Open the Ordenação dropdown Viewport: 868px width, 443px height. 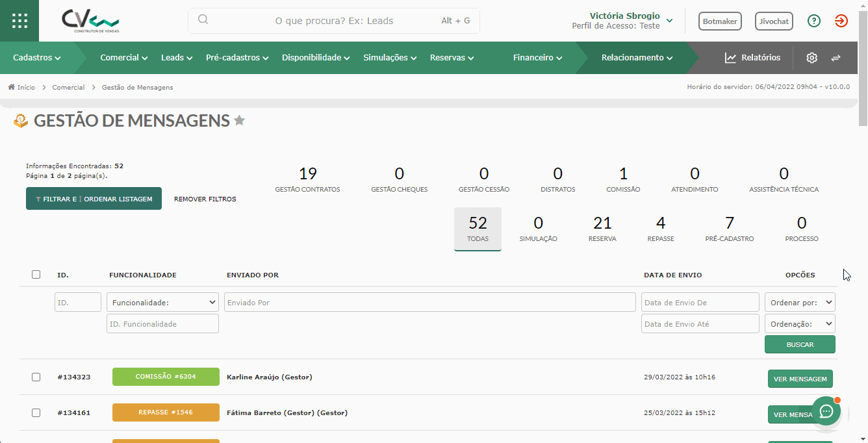800,323
